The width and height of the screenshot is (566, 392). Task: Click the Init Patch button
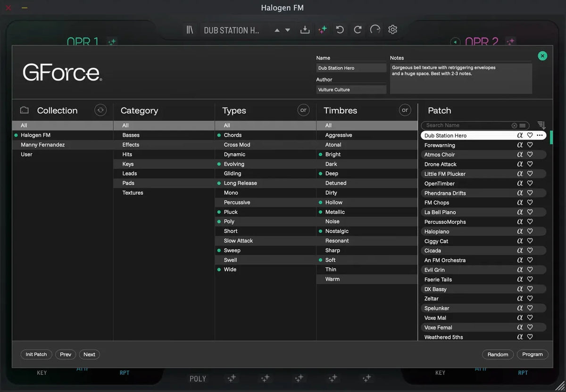[x=36, y=354]
